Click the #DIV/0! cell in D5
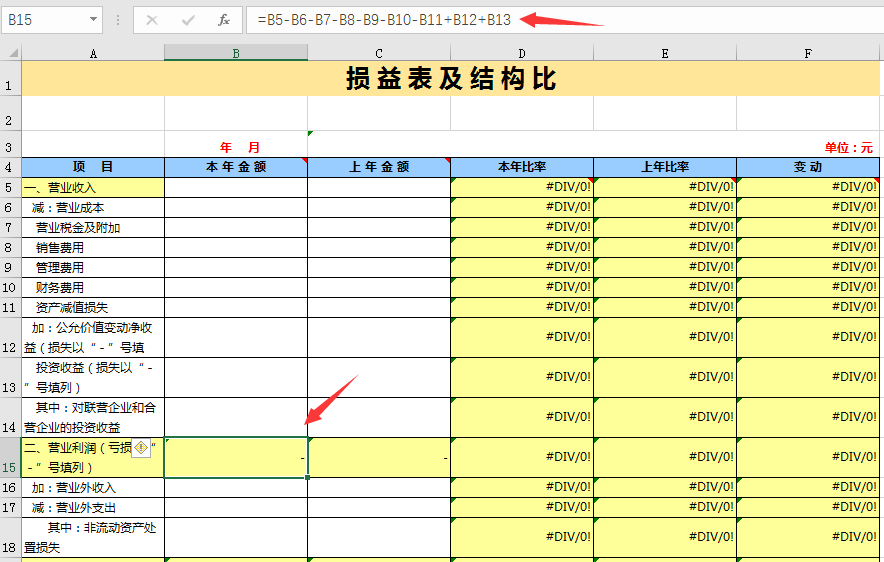Screen dimensions: 884x562 [522, 188]
